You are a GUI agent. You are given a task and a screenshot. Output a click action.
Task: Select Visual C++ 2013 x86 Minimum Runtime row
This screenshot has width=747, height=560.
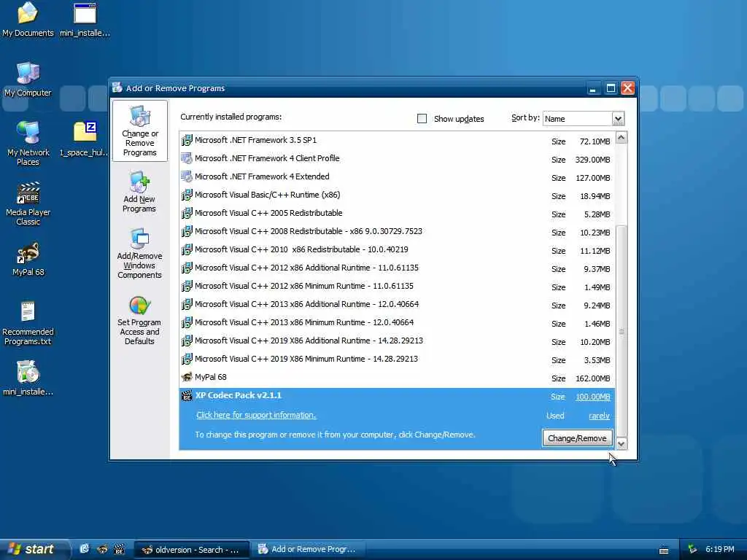(x=398, y=323)
